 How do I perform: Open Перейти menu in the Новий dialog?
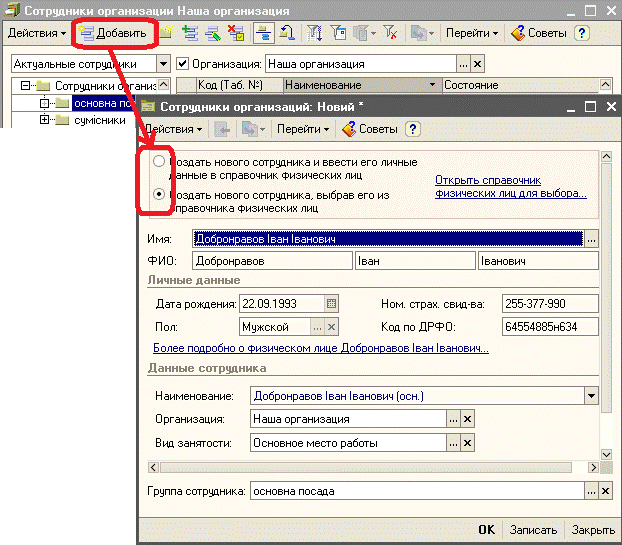[x=303, y=129]
